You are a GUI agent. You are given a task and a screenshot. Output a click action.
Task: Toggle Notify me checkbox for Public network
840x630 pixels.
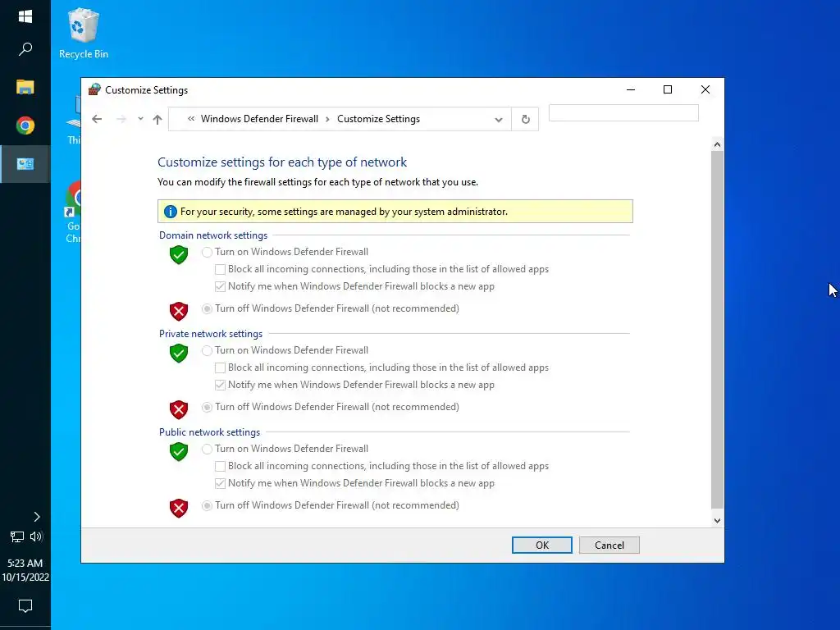220,483
